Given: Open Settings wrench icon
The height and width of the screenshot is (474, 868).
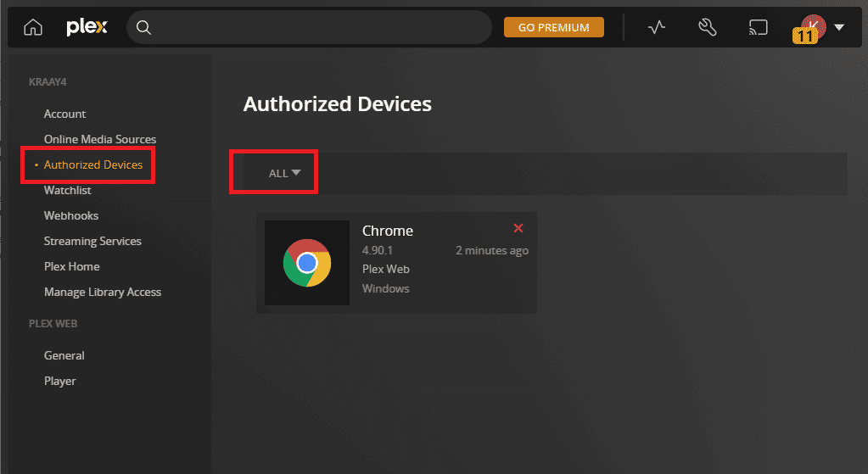Looking at the screenshot, I should pos(708,27).
